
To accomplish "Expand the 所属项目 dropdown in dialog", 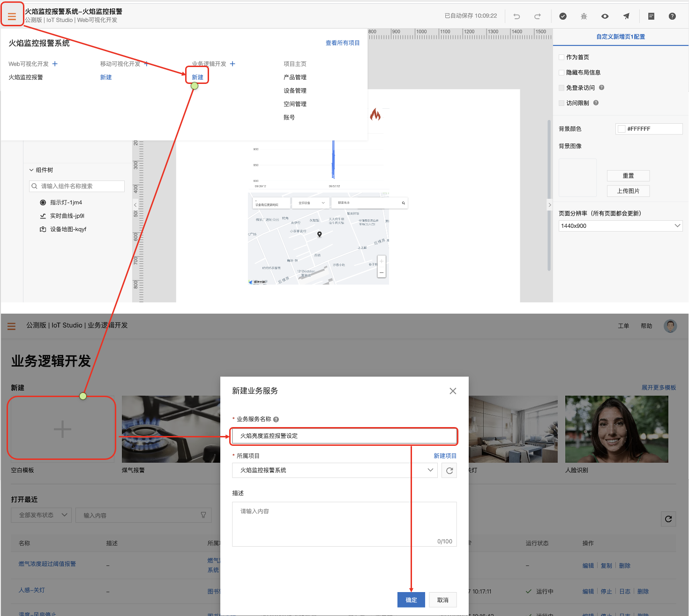I will tap(335, 470).
